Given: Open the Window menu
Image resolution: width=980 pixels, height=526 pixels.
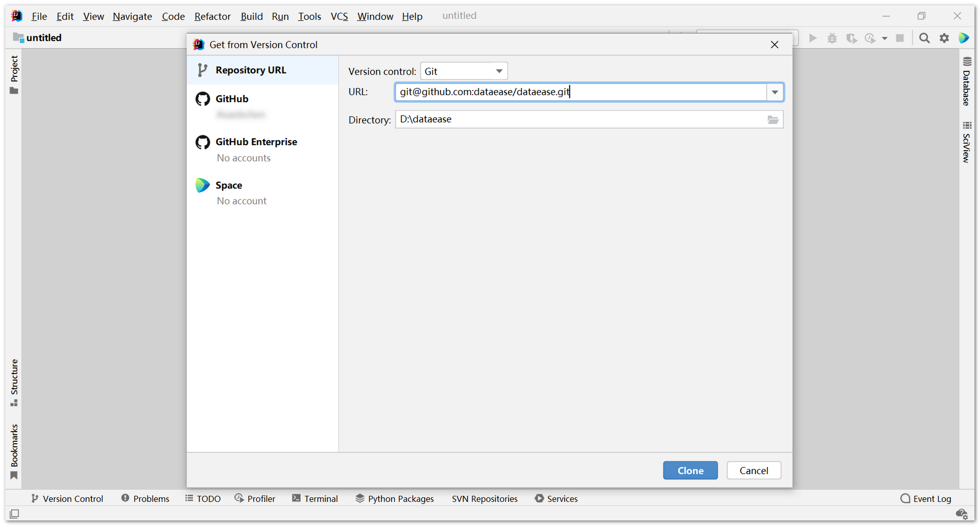Looking at the screenshot, I should pyautogui.click(x=375, y=16).
